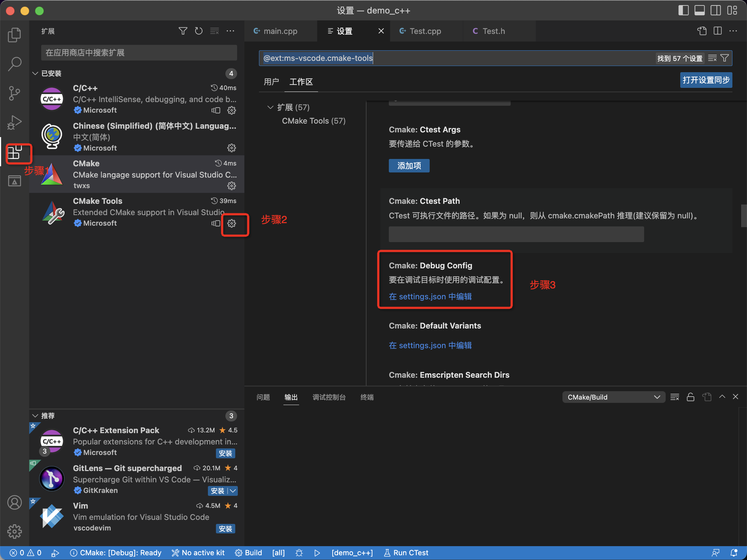Open manage gear for Chinese language pack
The image size is (747, 560).
pyautogui.click(x=232, y=148)
